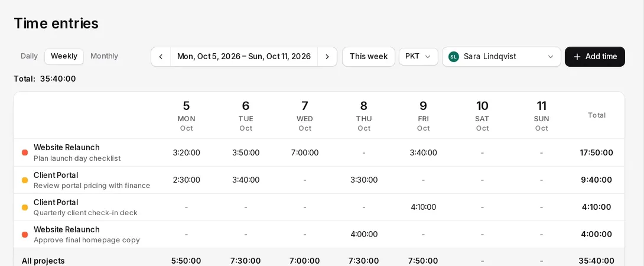Click the 4:00:00 Thursday entry for homepage copy
644x266 pixels.
[364, 234]
